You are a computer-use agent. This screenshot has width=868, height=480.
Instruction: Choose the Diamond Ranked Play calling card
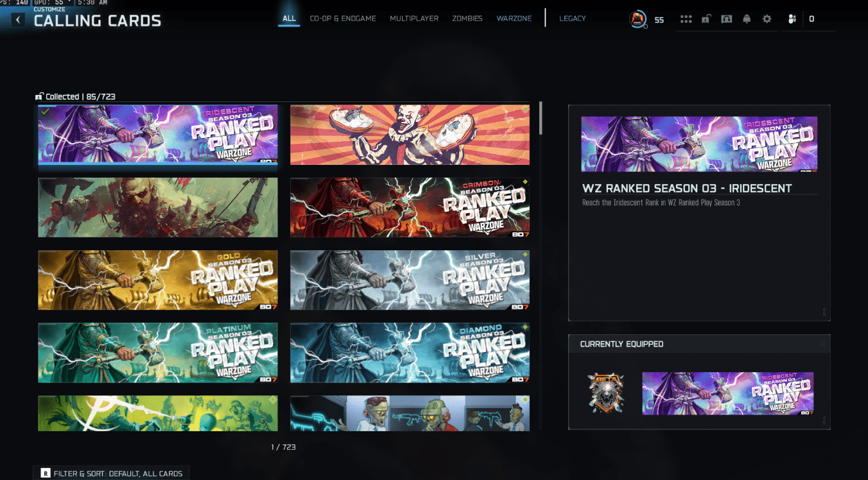[x=410, y=352]
